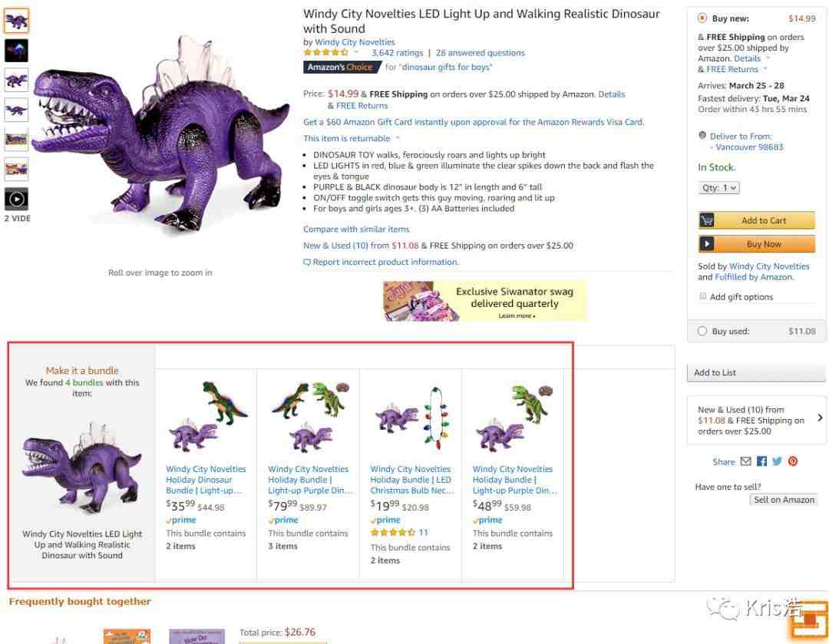Click the Sell on Amazon button
Screen dimensions: 829x644
[x=784, y=500]
